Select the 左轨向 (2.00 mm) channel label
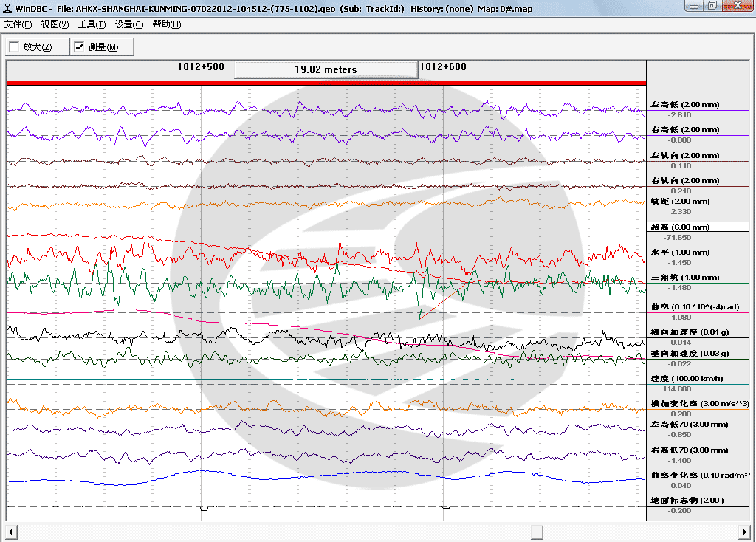The width and height of the screenshot is (756, 542). (x=684, y=155)
